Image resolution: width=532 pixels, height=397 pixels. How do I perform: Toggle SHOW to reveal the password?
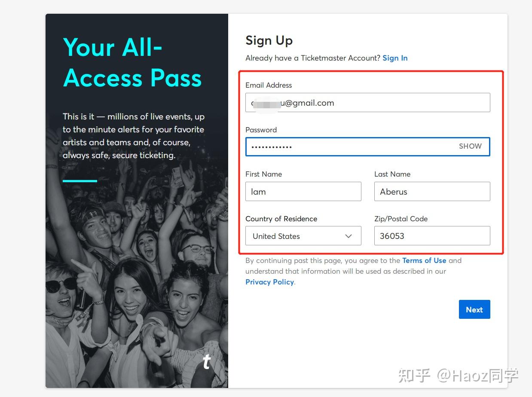tap(470, 146)
